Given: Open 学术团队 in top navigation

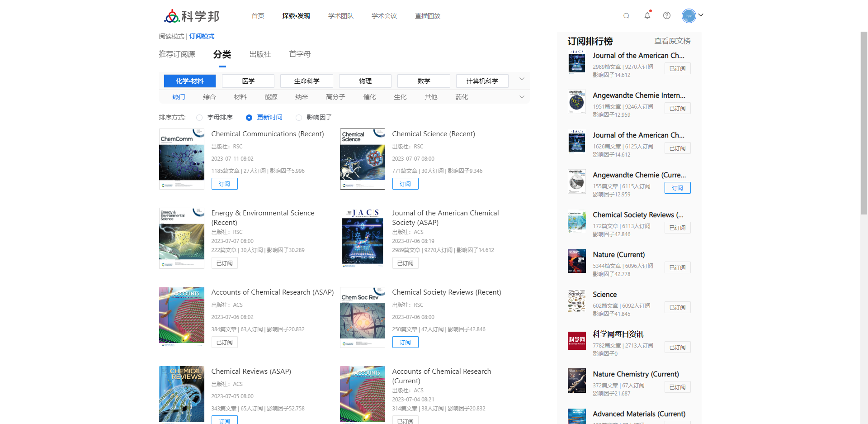Looking at the screenshot, I should (x=340, y=16).
